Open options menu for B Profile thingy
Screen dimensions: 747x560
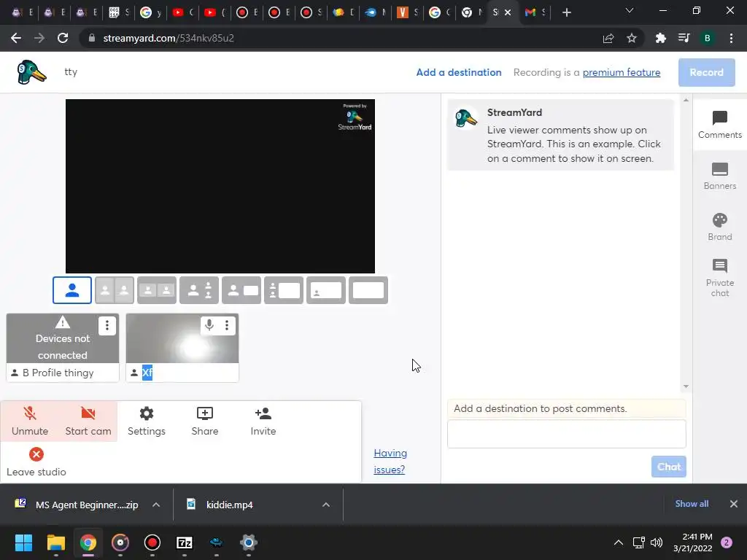[x=107, y=325]
